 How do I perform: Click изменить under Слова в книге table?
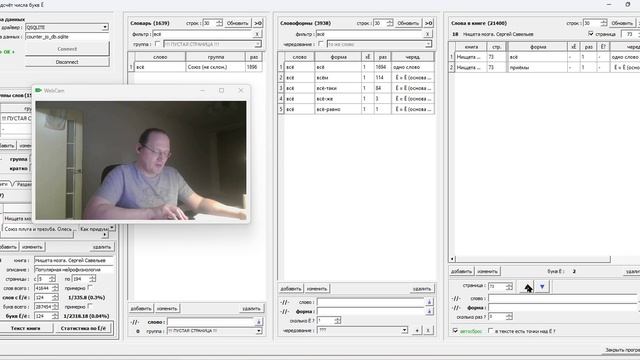(x=487, y=271)
